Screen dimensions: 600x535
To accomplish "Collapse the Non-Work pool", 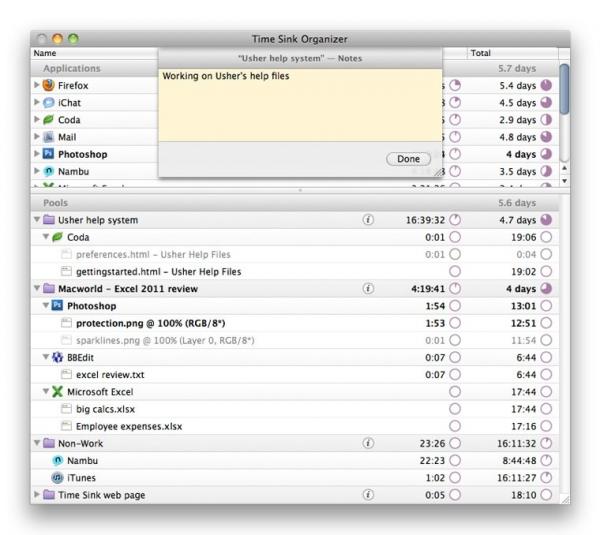I will click(37, 443).
